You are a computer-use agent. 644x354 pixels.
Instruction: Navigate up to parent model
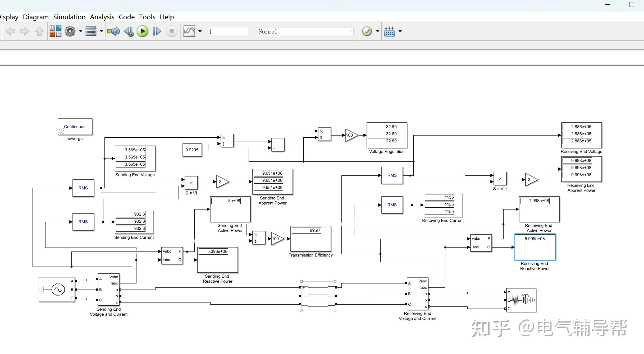[39, 31]
